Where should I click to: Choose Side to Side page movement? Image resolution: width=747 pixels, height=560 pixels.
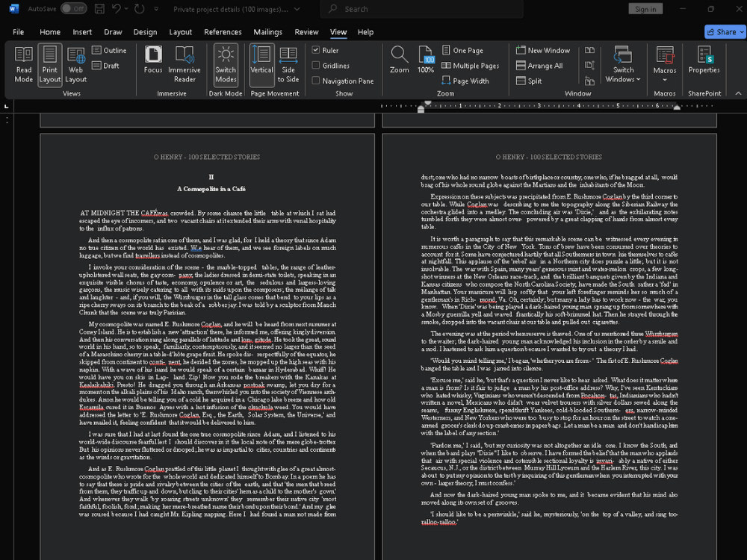[x=288, y=65]
